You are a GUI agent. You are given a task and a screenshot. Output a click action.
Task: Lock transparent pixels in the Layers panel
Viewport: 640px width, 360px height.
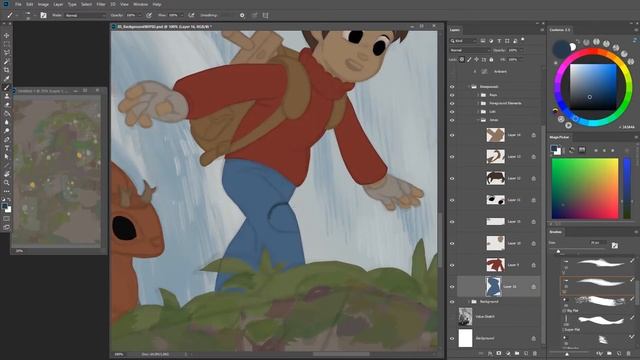point(462,60)
